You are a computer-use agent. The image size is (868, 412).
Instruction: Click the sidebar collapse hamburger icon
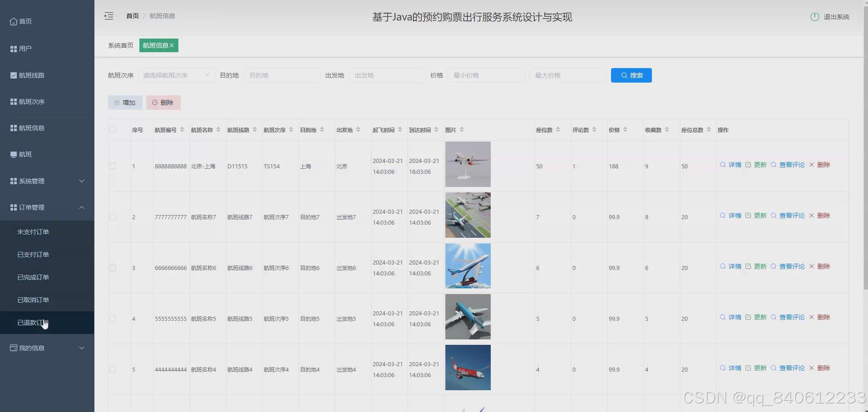(x=109, y=15)
